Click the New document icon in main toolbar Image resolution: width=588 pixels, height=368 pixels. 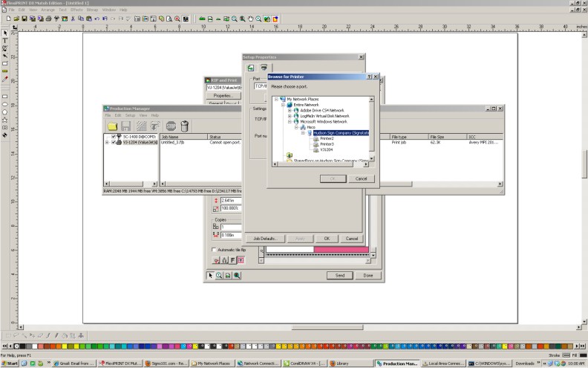coord(9,19)
